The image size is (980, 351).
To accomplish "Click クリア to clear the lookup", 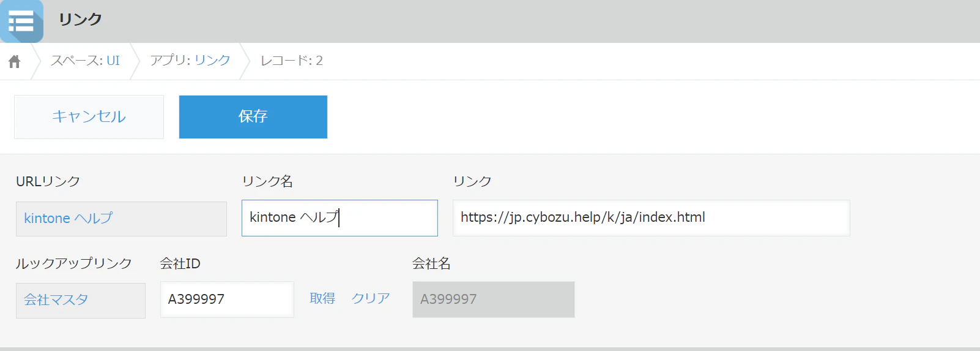I will (x=371, y=298).
